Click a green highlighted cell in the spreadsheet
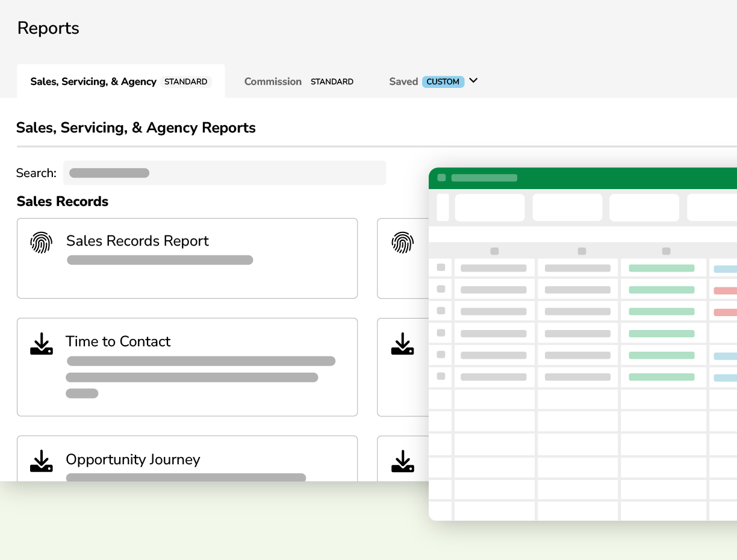The image size is (737, 560). pyautogui.click(x=662, y=268)
